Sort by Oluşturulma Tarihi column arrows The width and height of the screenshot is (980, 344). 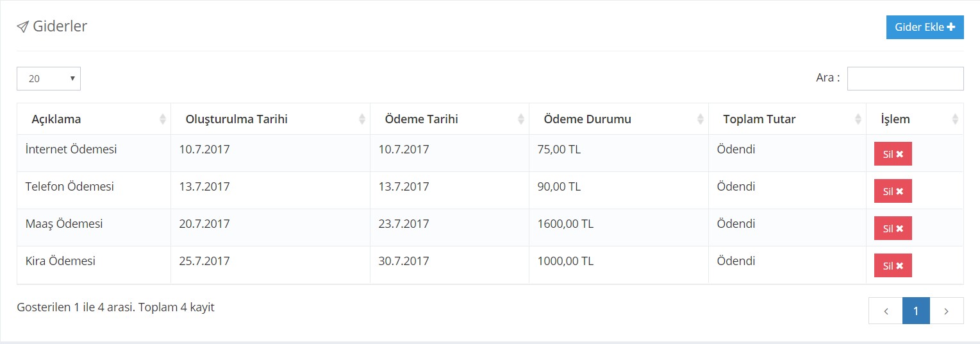(362, 119)
